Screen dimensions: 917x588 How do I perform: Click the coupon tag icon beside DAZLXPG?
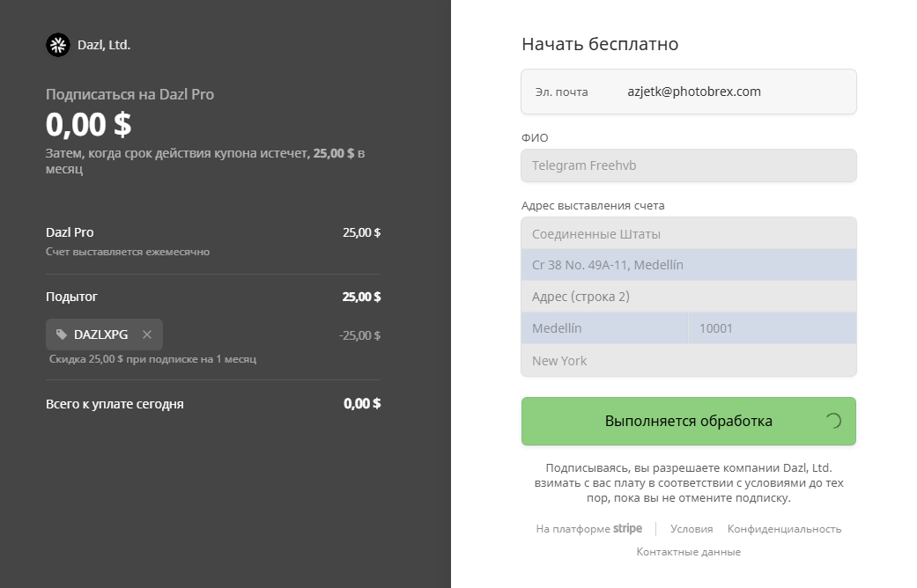(62, 334)
